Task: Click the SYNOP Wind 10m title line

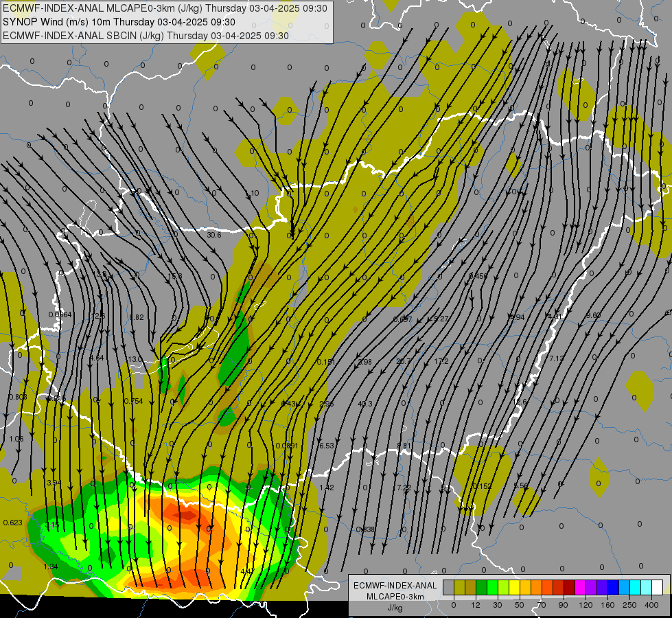Action: (x=119, y=22)
